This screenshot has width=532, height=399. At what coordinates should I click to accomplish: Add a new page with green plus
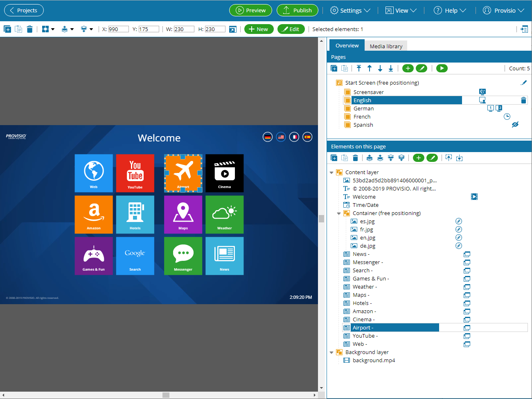(408, 68)
